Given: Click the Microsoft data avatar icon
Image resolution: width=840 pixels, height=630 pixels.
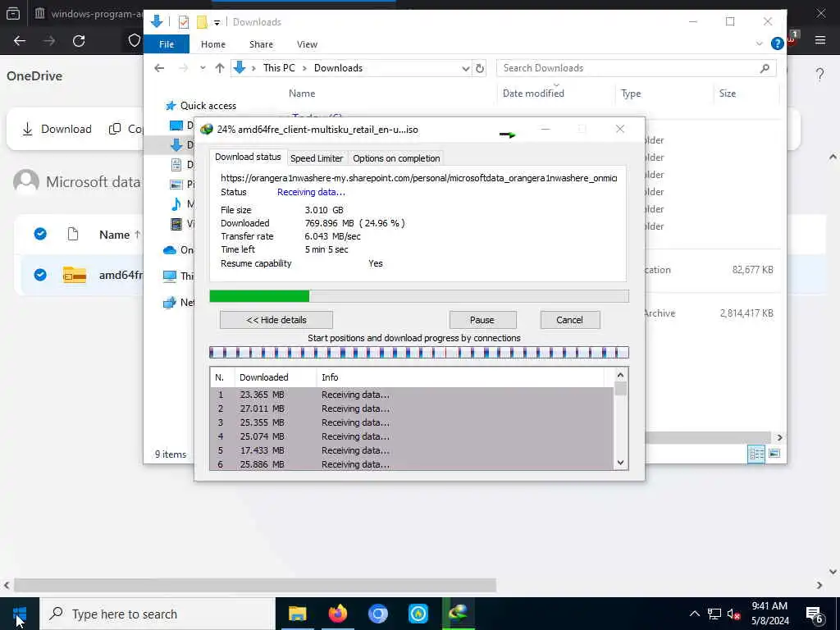Looking at the screenshot, I should coord(26,181).
